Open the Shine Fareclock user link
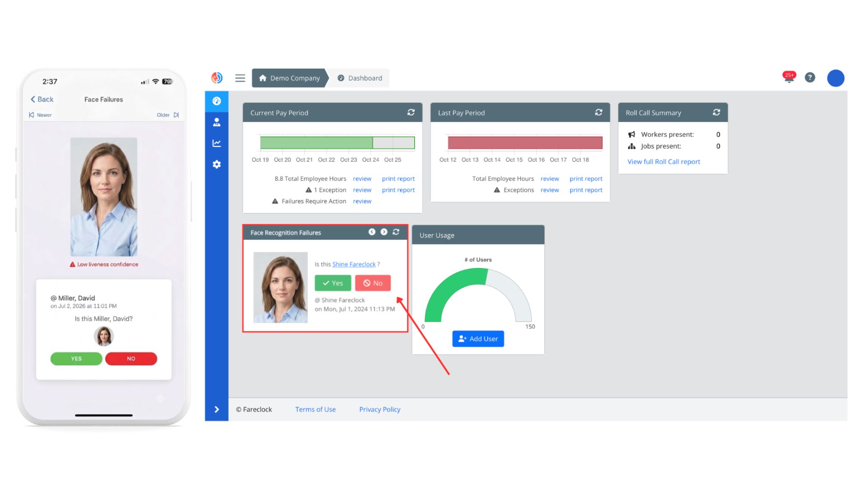The height and width of the screenshot is (488, 868). point(354,264)
